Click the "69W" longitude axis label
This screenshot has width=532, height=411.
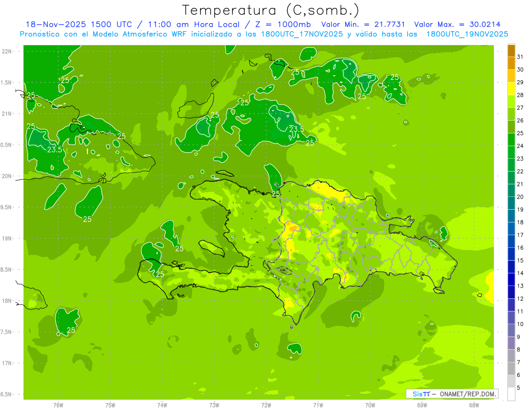(x=422, y=405)
